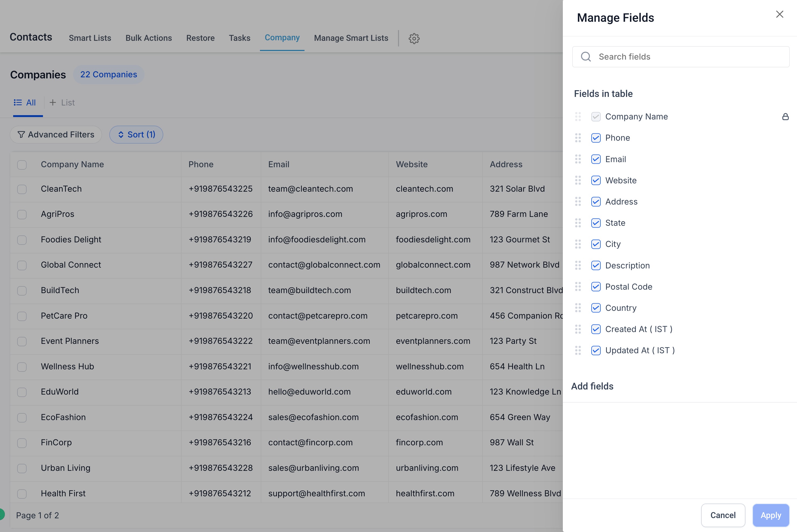Tick the Health First row checkbox
This screenshot has width=797, height=532.
click(22, 494)
